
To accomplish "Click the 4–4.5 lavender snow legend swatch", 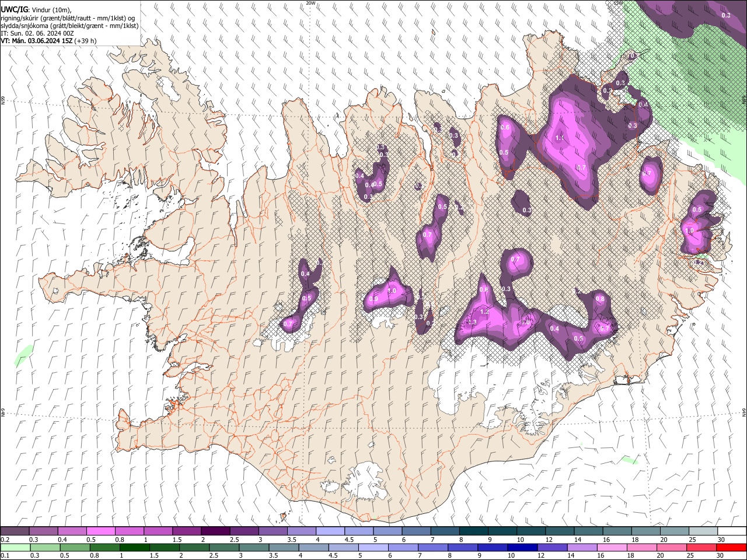I will pyautogui.click(x=330, y=531).
